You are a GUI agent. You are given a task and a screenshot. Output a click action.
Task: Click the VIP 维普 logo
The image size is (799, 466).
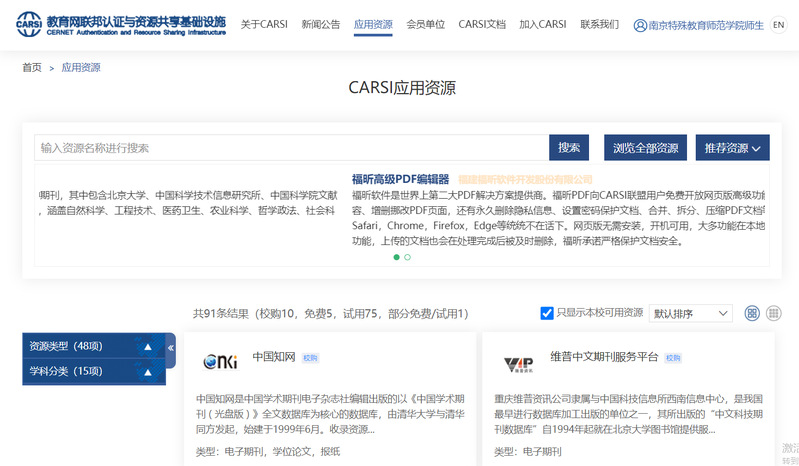click(x=518, y=362)
